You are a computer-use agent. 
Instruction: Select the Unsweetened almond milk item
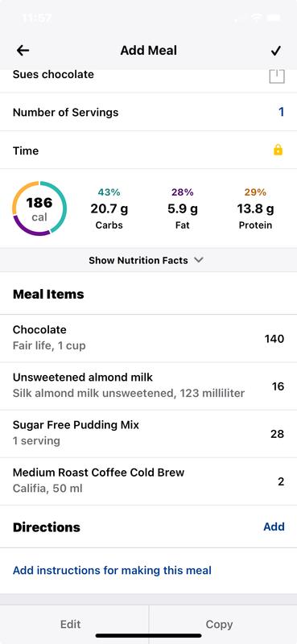[x=148, y=386]
